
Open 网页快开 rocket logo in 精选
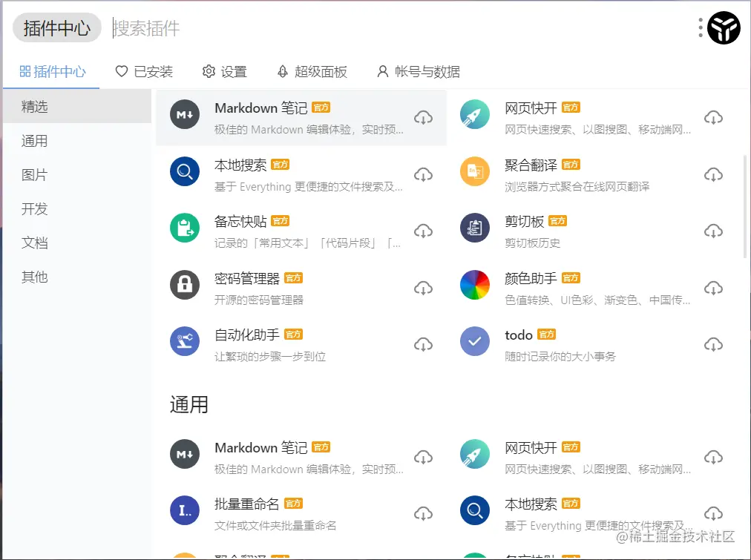[475, 114]
